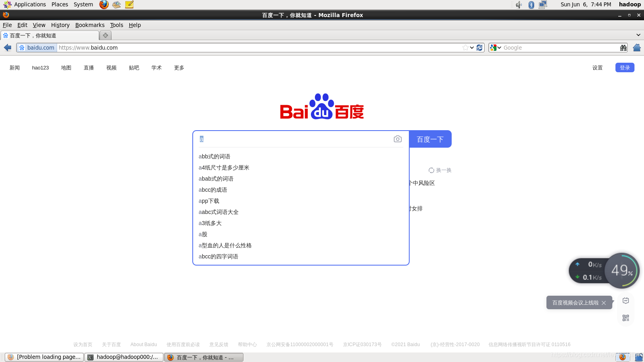The width and height of the screenshot is (644, 362).
Task: Open the 地图 link
Action: (66, 68)
